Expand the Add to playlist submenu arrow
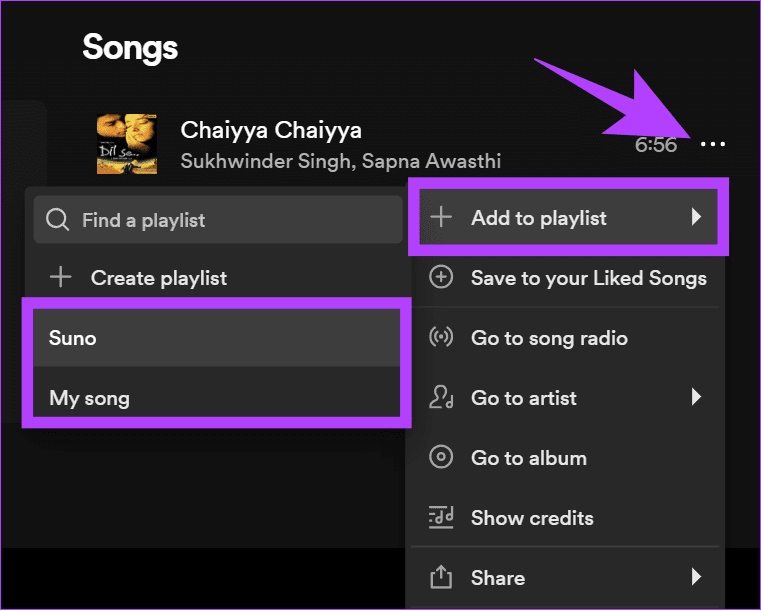The width and height of the screenshot is (761, 611). [696, 216]
